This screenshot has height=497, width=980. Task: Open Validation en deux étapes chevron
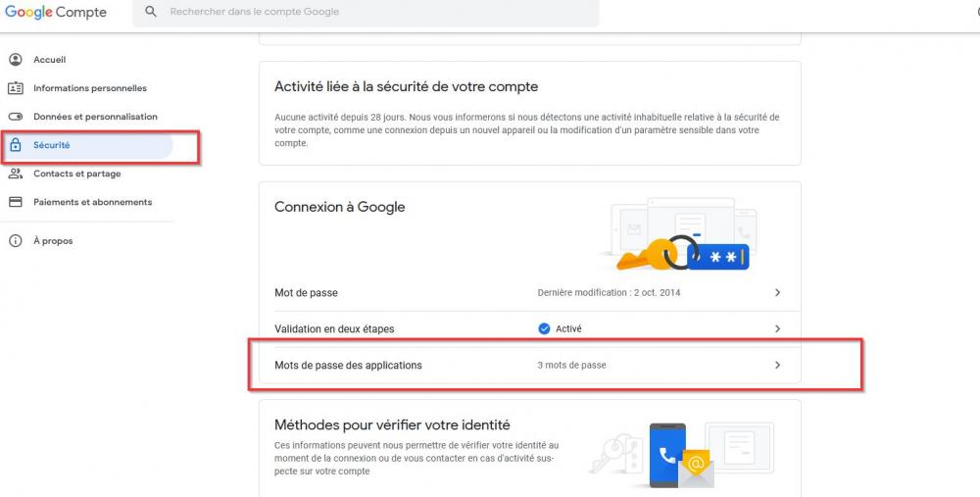(777, 328)
